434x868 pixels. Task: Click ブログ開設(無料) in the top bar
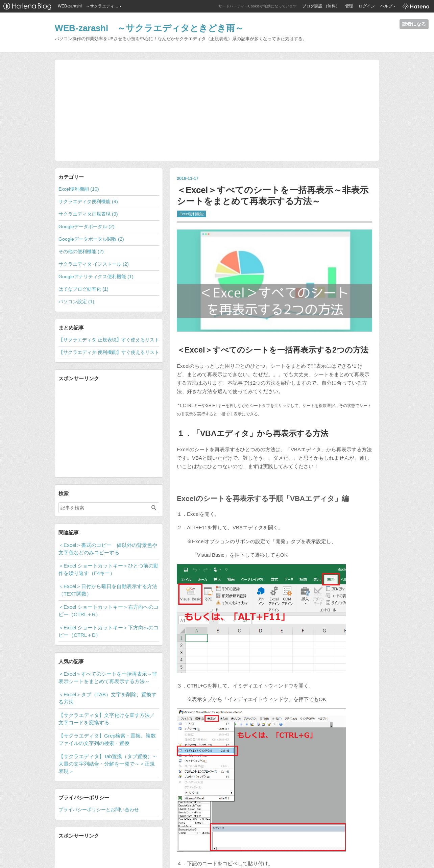tap(320, 6)
